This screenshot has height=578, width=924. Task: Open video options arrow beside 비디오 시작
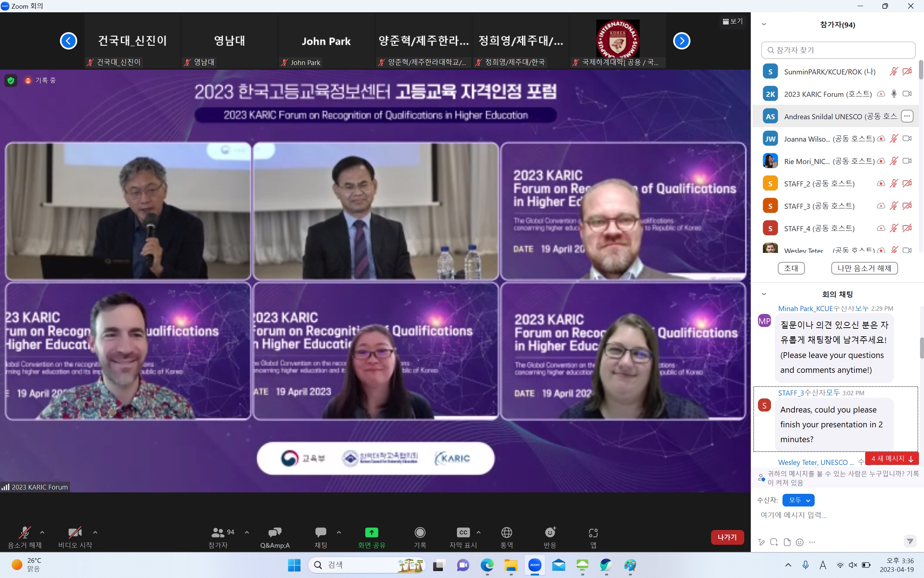(95, 532)
